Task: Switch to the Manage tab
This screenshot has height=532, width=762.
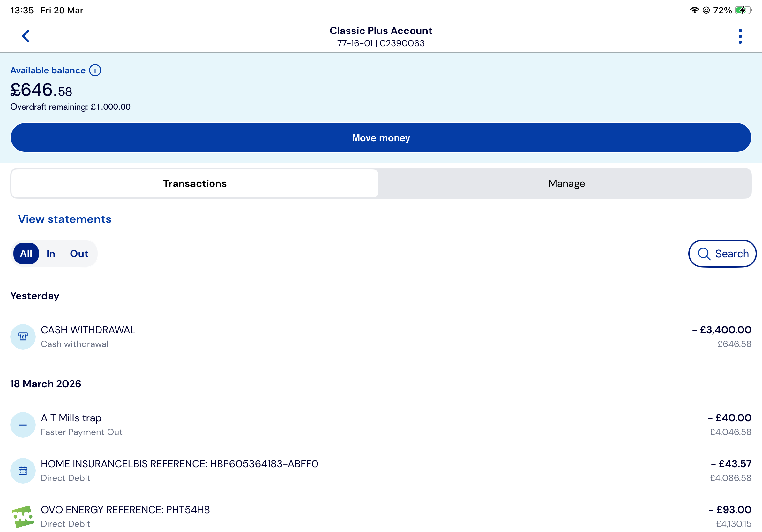Action: pyautogui.click(x=566, y=183)
